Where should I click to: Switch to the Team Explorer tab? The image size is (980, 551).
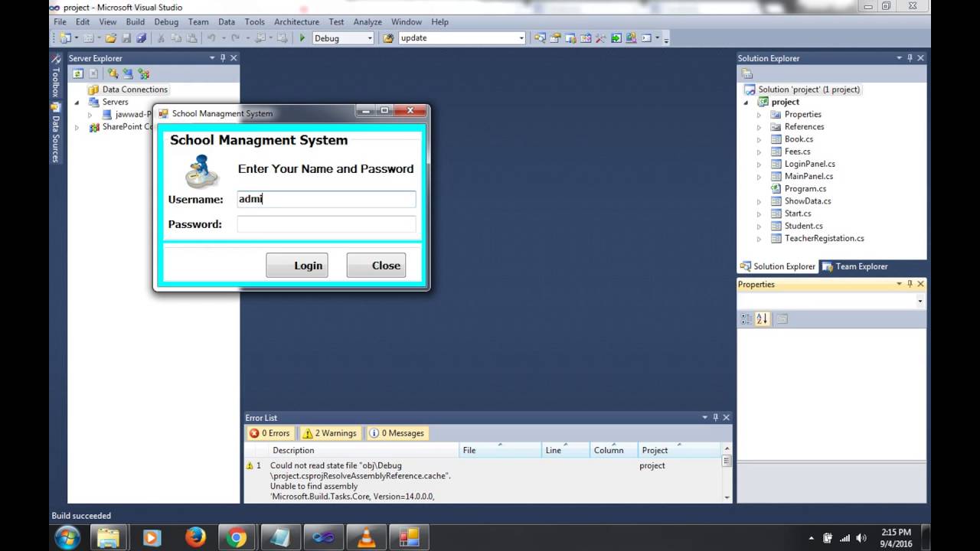[854, 266]
